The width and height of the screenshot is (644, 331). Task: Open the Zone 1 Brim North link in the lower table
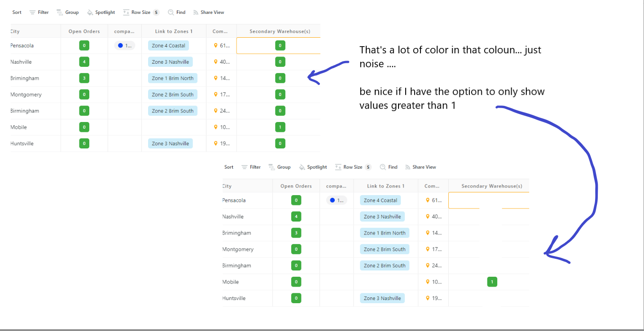[384, 233]
